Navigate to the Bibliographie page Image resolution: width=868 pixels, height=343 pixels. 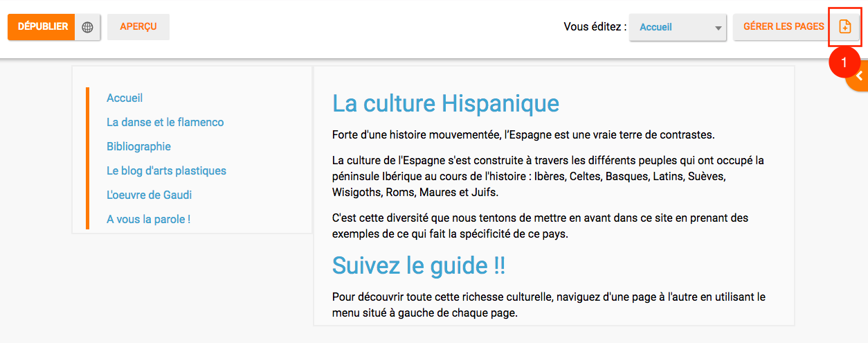click(138, 147)
